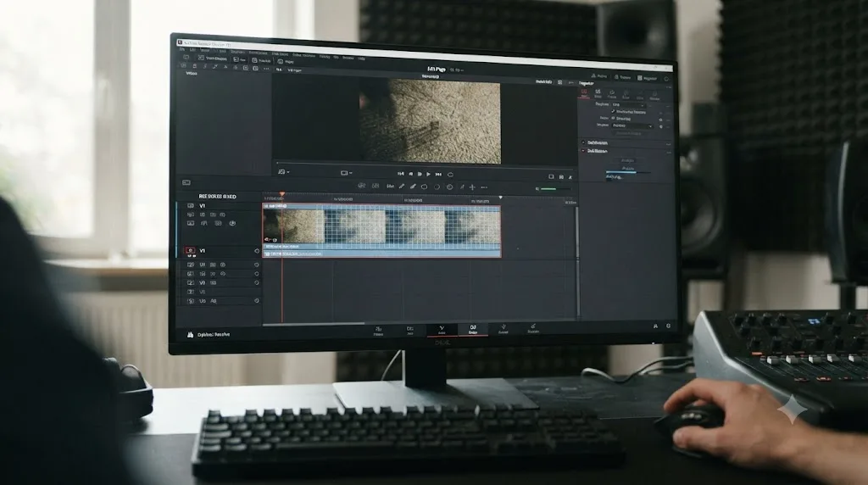The height and width of the screenshot is (485, 868).
Task: Jump to the first frame with the skip-to-start button
Action: click(401, 174)
